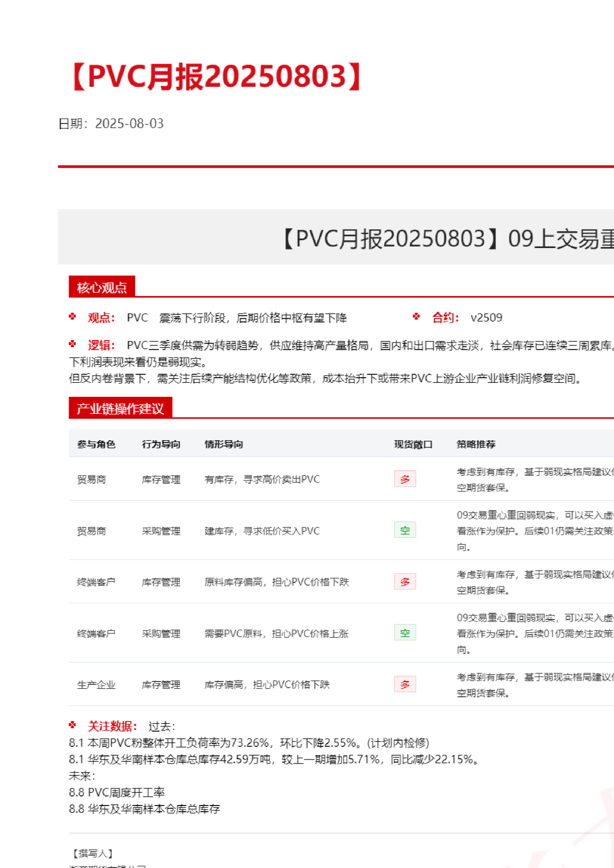Click the red 【PVC月报20250803】 page title

coord(217,76)
